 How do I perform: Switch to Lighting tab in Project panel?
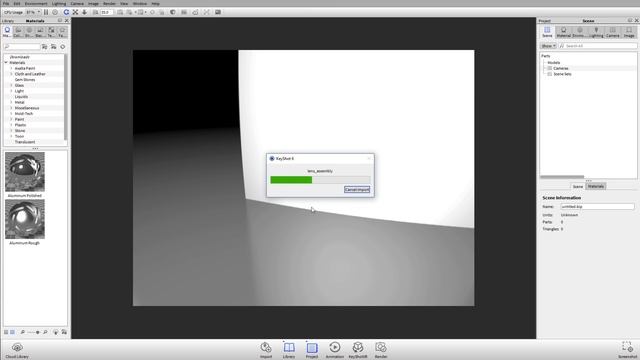(x=596, y=32)
